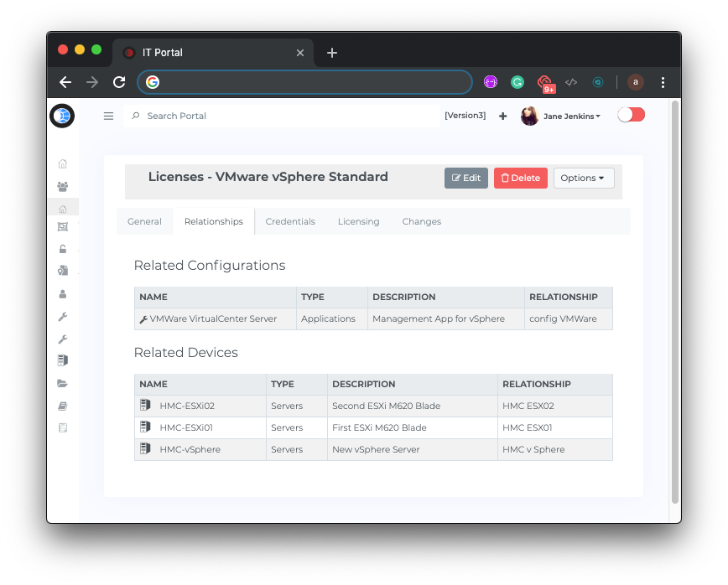Image resolution: width=728 pixels, height=585 pixels.
Task: Click the IT Portal logo in the top-left corner
Action: pos(62,116)
